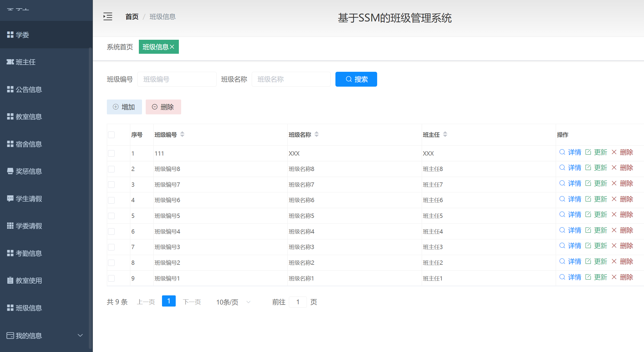Open 首页 from the breadcrumb
The height and width of the screenshot is (352, 644).
[x=132, y=17]
